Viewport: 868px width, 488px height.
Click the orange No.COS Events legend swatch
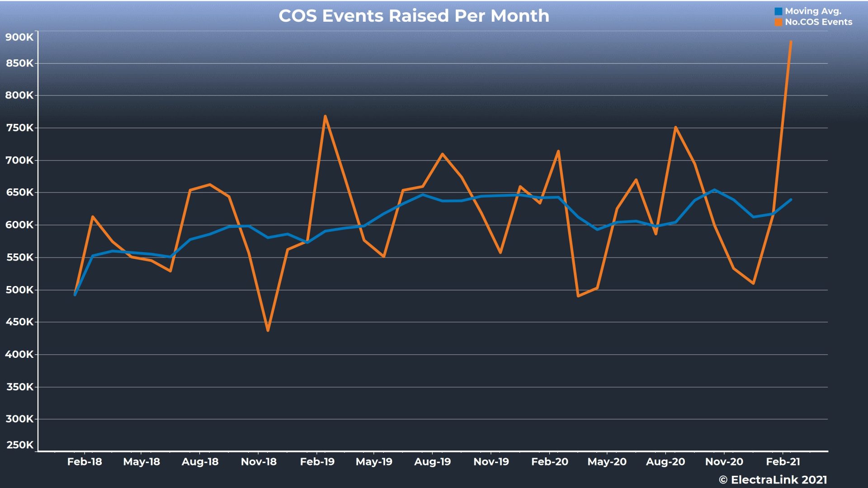778,21
